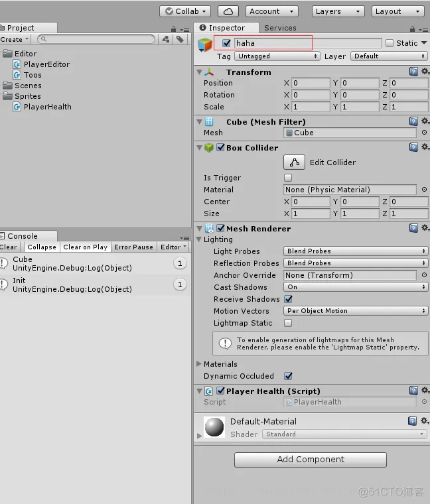Click the Project search field
The width and height of the screenshot is (430, 504).
pos(96,39)
